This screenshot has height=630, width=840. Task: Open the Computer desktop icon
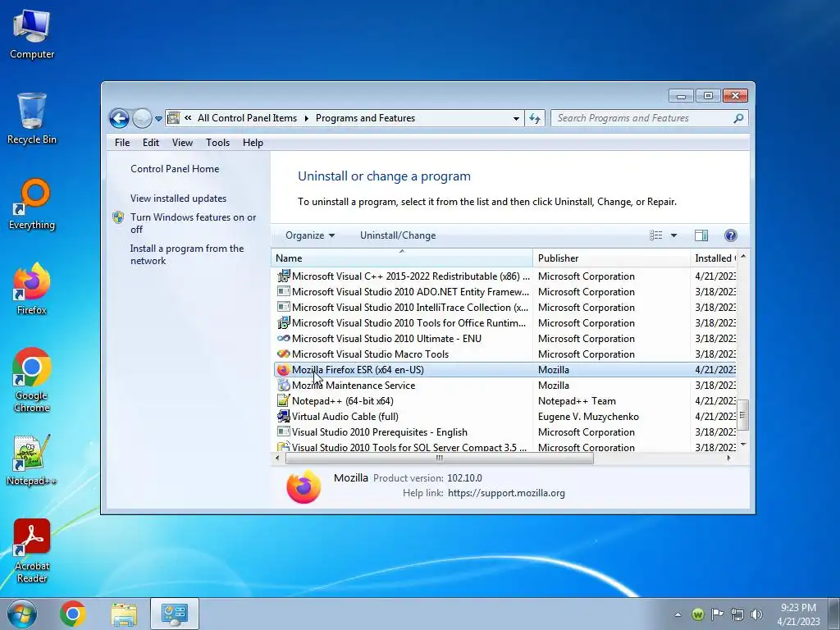32,34
